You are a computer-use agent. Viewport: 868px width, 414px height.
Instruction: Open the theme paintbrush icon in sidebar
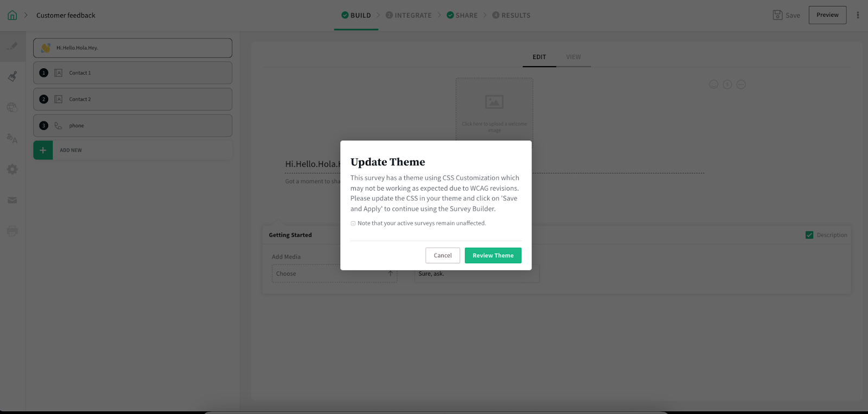(12, 76)
